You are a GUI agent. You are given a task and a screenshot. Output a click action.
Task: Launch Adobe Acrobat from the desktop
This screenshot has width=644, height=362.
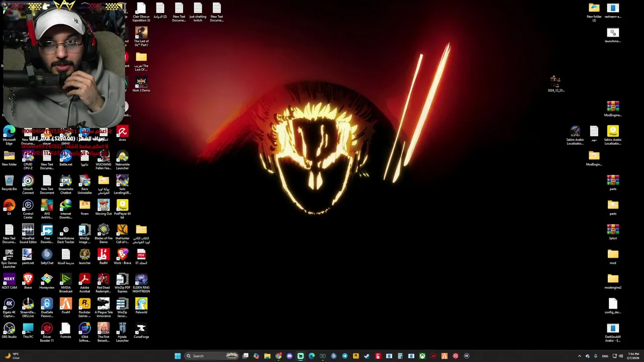[85, 284]
